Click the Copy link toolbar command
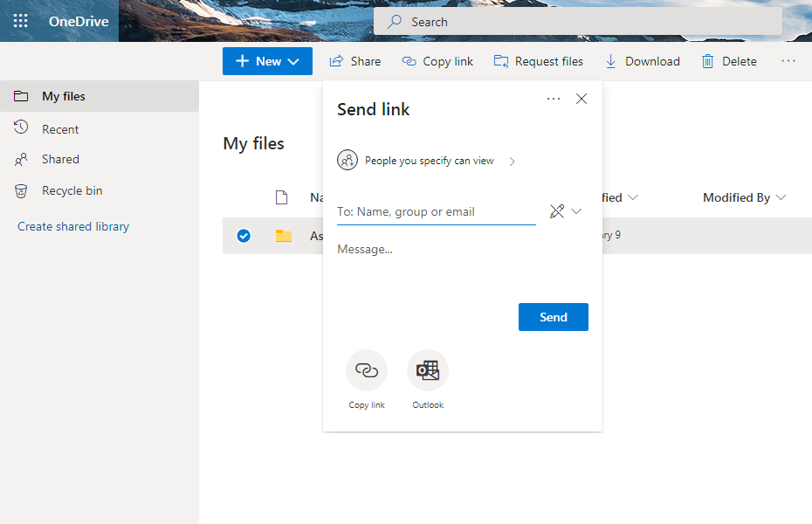Screen dimensions: 812x524 437,61
